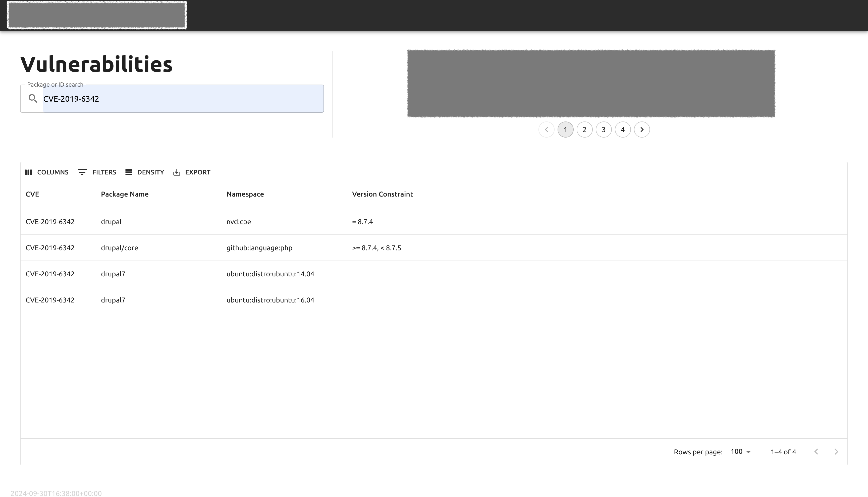Viewport: 868px width, 497px height.
Task: Select drupal7 in the ubuntu 14.04 row
Action: click(x=113, y=274)
